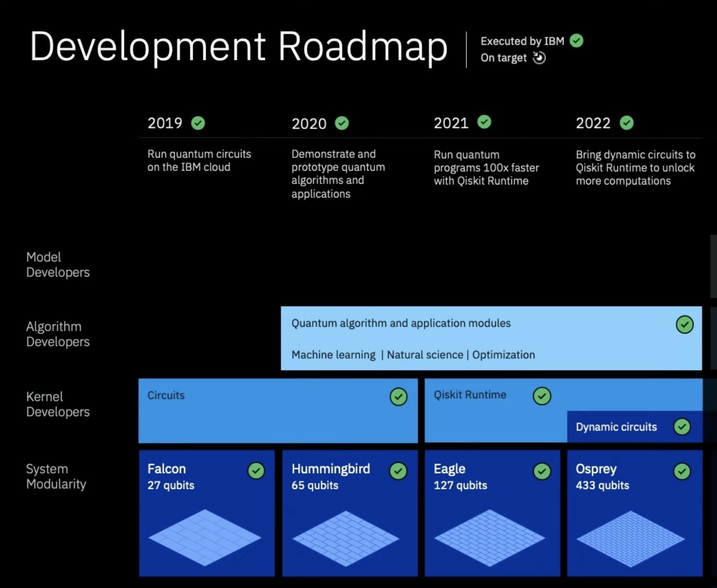This screenshot has height=588, width=717.
Task: Click the 'Dynamic circuits' label
Action: [617, 427]
